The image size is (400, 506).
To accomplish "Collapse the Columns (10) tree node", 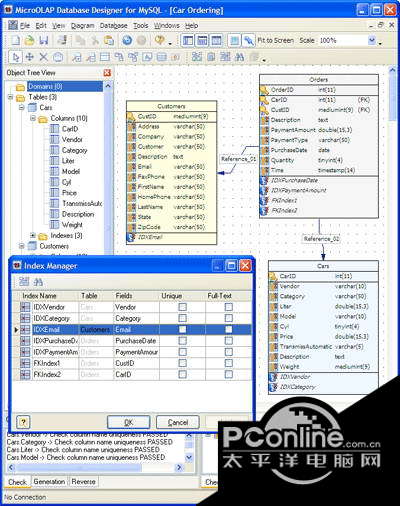I will point(33,118).
